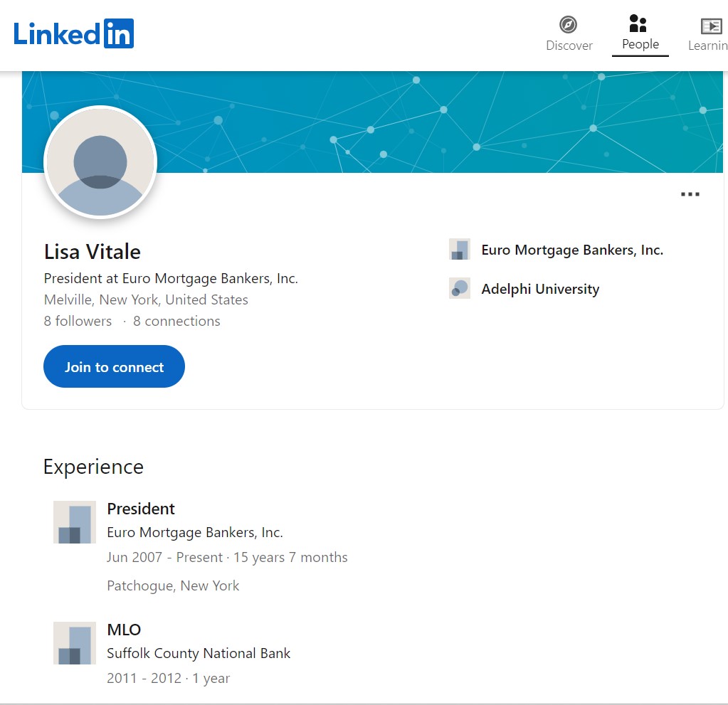
Task: Click the Adelphi University school logo
Action: 460,288
